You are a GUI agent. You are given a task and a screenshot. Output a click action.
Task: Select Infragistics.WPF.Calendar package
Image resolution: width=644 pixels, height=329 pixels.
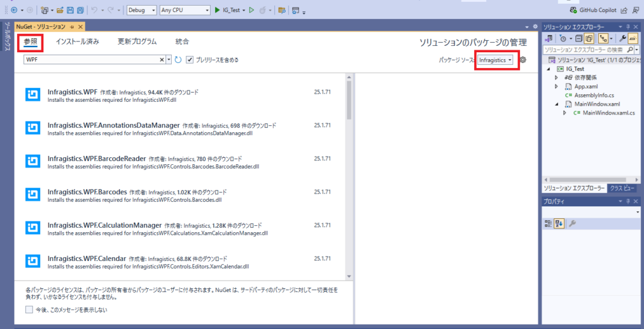(180, 262)
